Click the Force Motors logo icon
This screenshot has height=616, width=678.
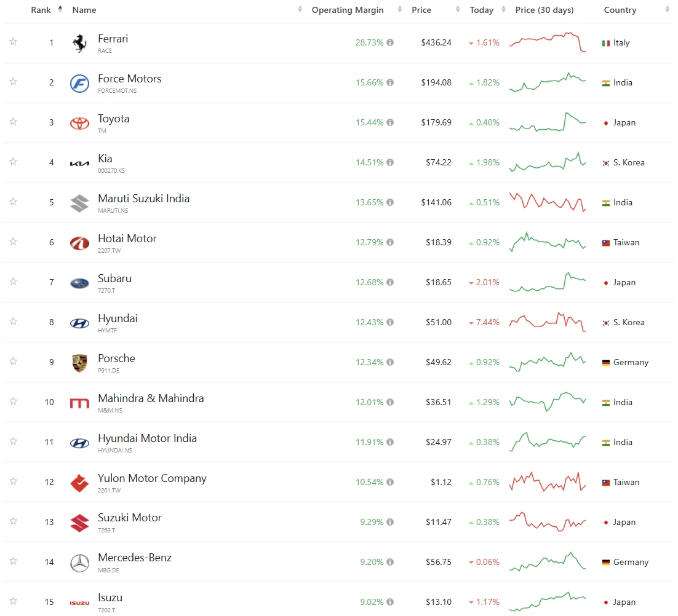[79, 84]
